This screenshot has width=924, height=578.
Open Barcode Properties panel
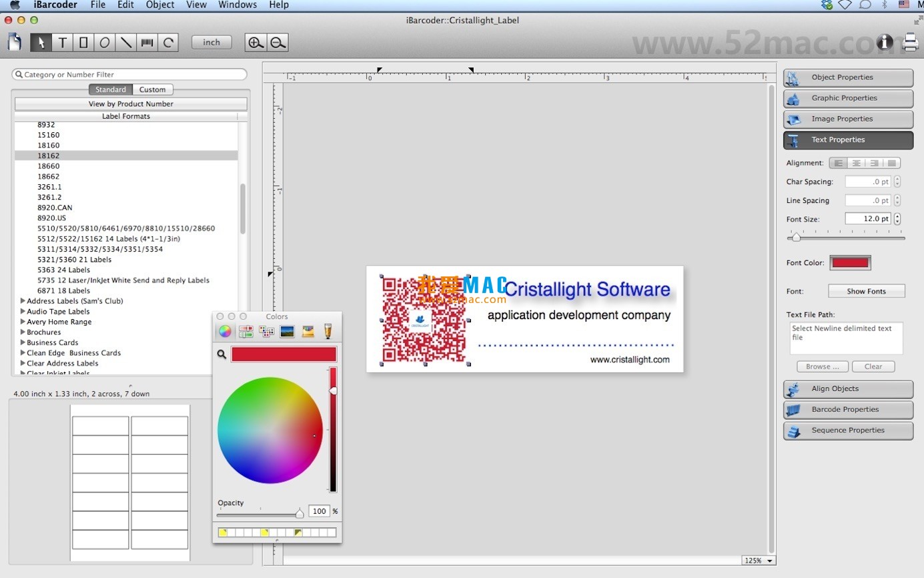click(848, 410)
